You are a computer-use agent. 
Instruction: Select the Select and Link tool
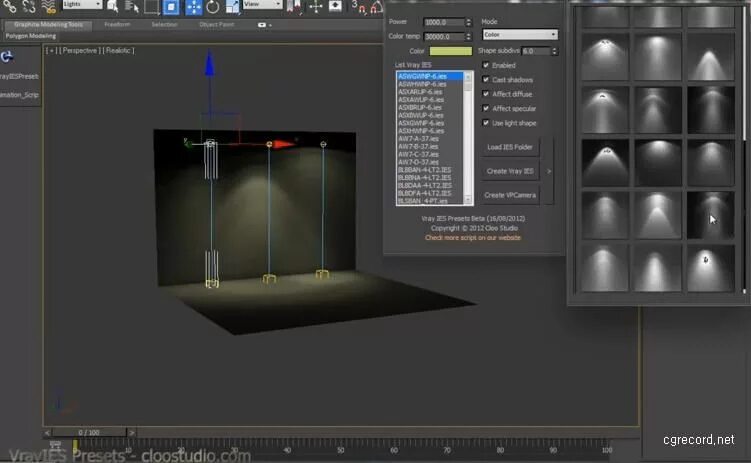point(9,6)
